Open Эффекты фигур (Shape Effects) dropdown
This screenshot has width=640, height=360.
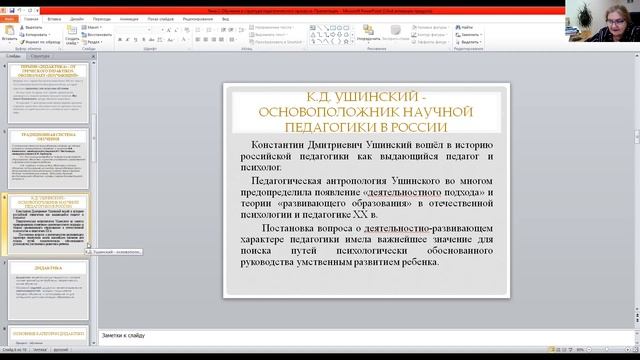point(431,42)
